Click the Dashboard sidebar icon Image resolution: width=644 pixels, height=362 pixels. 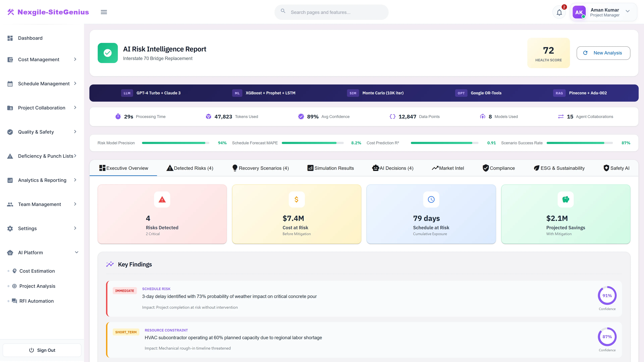pyautogui.click(x=10, y=38)
